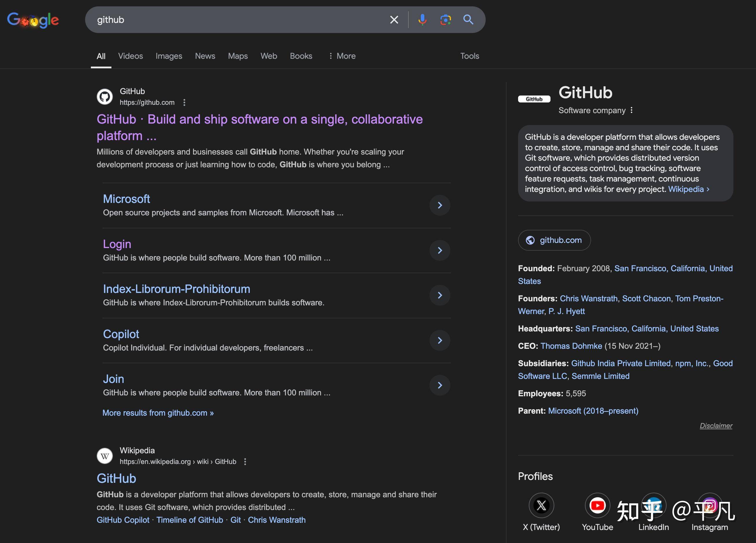Open the Copilot sitelink title
This screenshot has width=756, height=543.
pos(121,334)
